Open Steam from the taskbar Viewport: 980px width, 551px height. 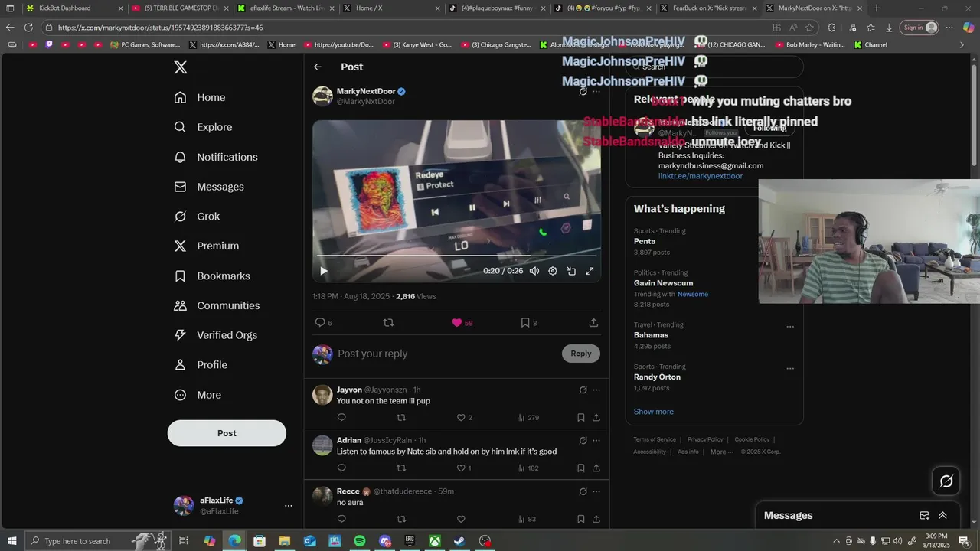(459, 541)
